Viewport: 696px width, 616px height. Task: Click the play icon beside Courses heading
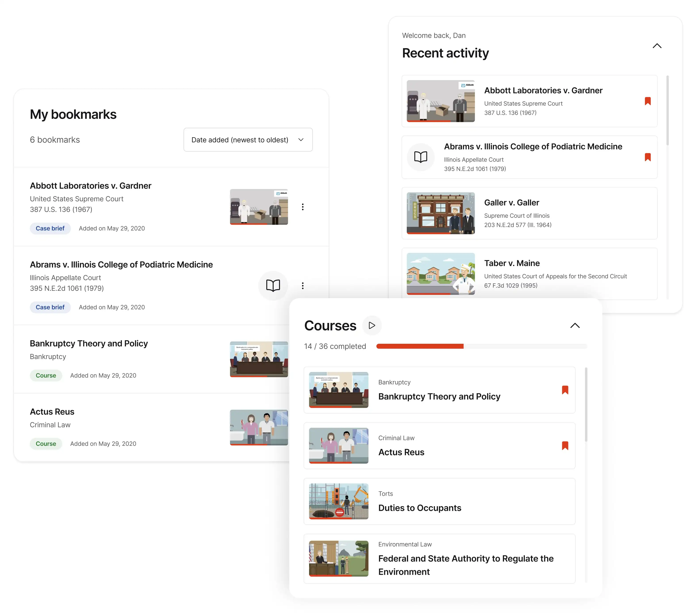click(x=372, y=325)
